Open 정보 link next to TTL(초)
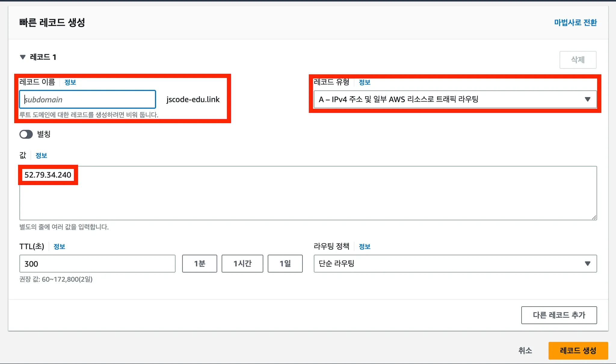This screenshot has height=364, width=616. [59, 246]
